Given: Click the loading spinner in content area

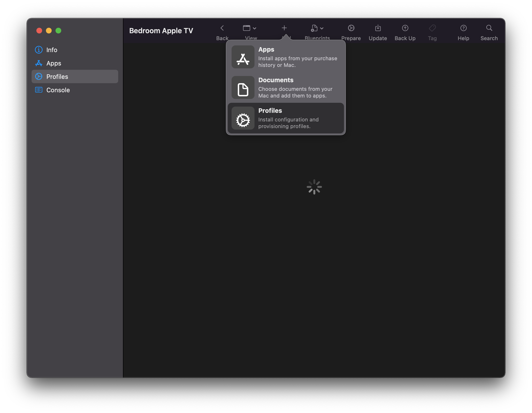Looking at the screenshot, I should [314, 187].
